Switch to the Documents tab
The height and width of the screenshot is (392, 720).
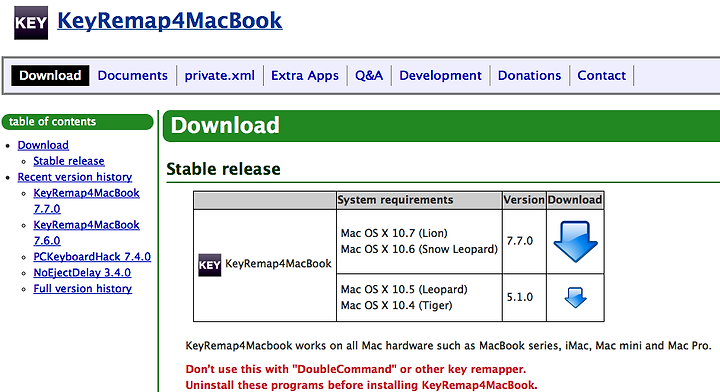(x=132, y=75)
